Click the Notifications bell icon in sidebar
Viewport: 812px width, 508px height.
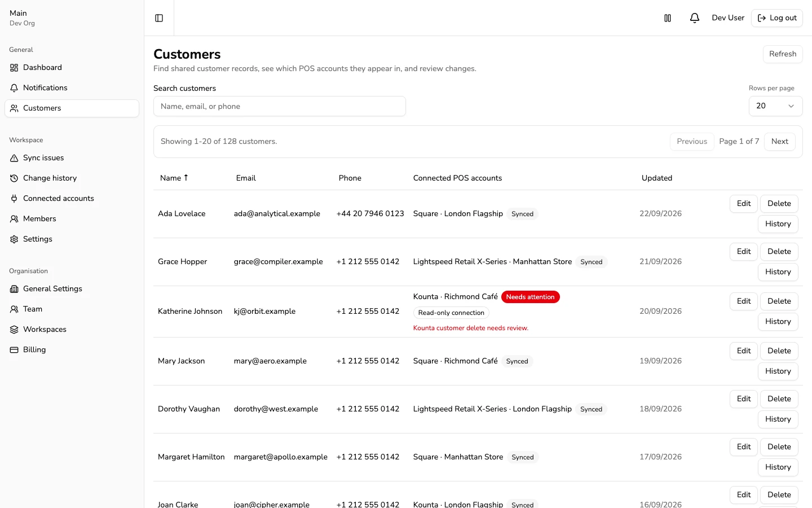point(14,88)
